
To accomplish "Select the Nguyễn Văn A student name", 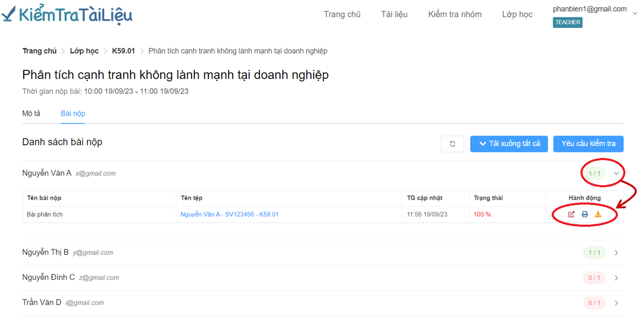I will click(47, 173).
